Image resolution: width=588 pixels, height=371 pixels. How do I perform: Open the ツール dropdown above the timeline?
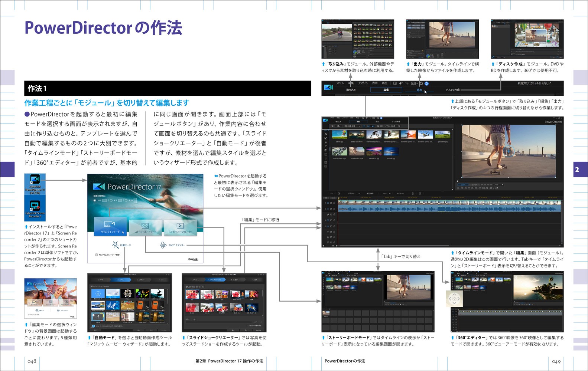(x=386, y=193)
